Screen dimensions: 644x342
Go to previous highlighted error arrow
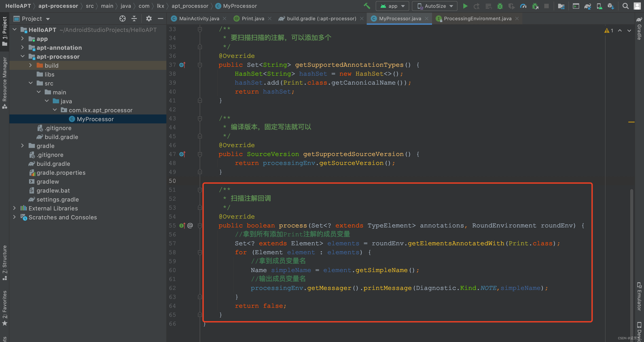click(x=620, y=30)
